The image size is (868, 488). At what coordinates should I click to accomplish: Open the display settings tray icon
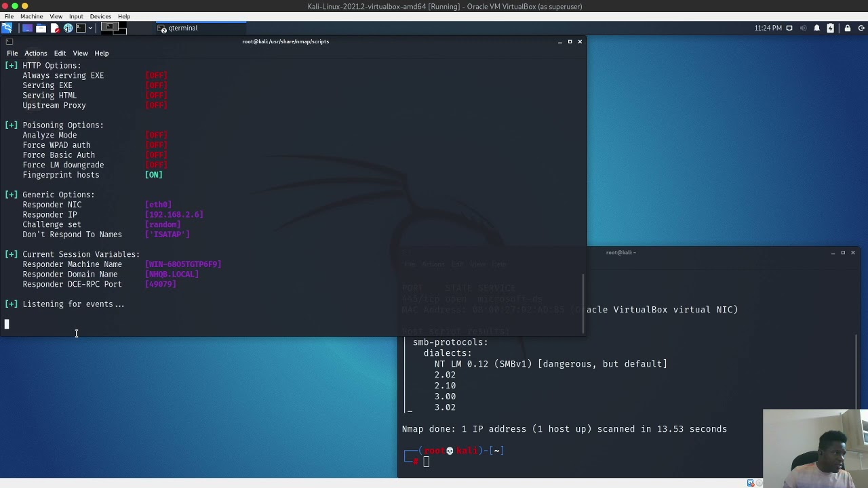pos(789,28)
